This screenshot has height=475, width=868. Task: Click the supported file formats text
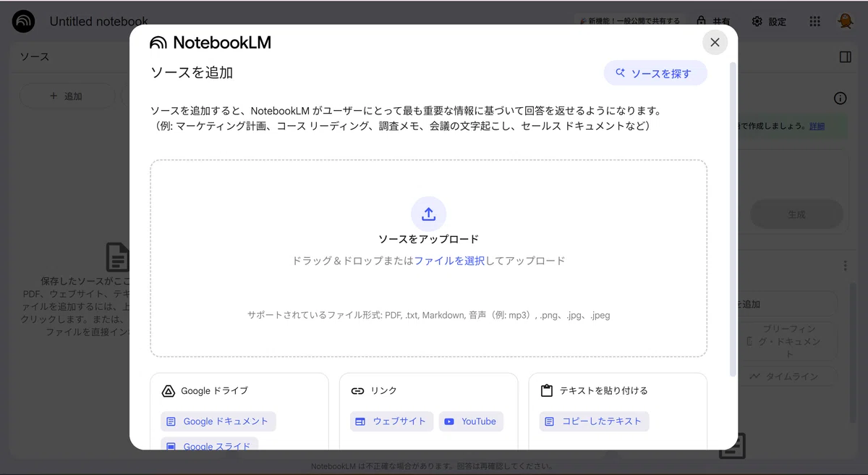point(428,316)
